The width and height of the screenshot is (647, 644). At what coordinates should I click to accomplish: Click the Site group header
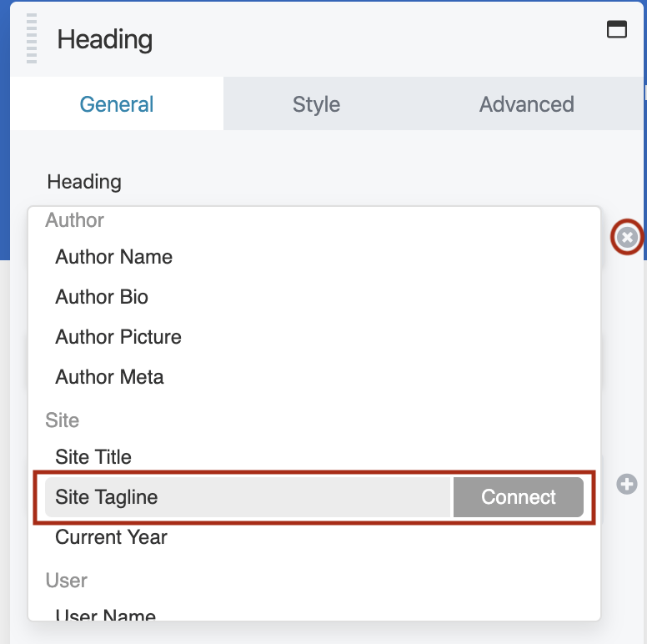point(62,420)
